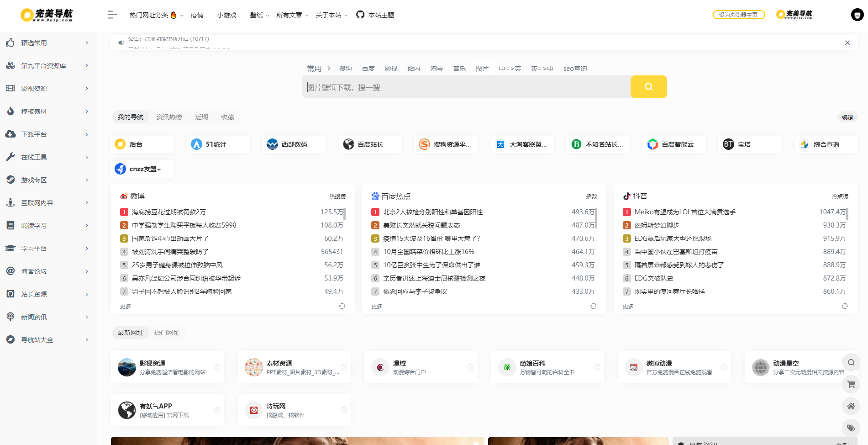The image size is (868, 445).
Task: Expand 游戏专区 sidebar category
Action: (x=47, y=180)
